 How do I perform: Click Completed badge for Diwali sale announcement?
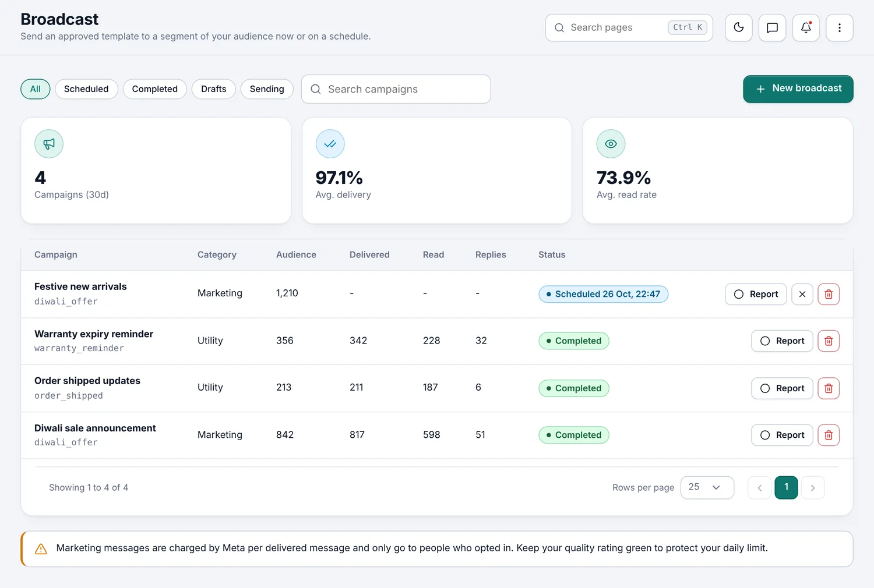574,435
